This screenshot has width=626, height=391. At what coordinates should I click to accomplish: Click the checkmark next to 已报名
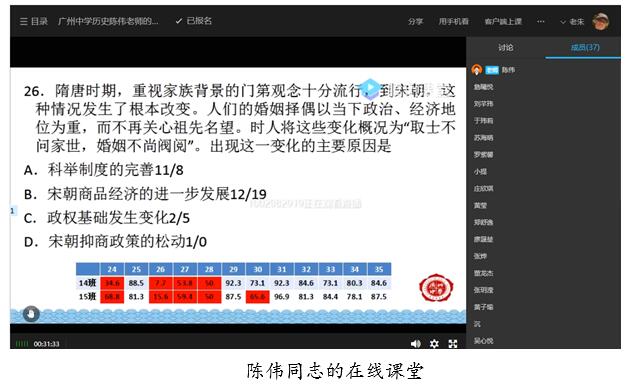[x=178, y=21]
